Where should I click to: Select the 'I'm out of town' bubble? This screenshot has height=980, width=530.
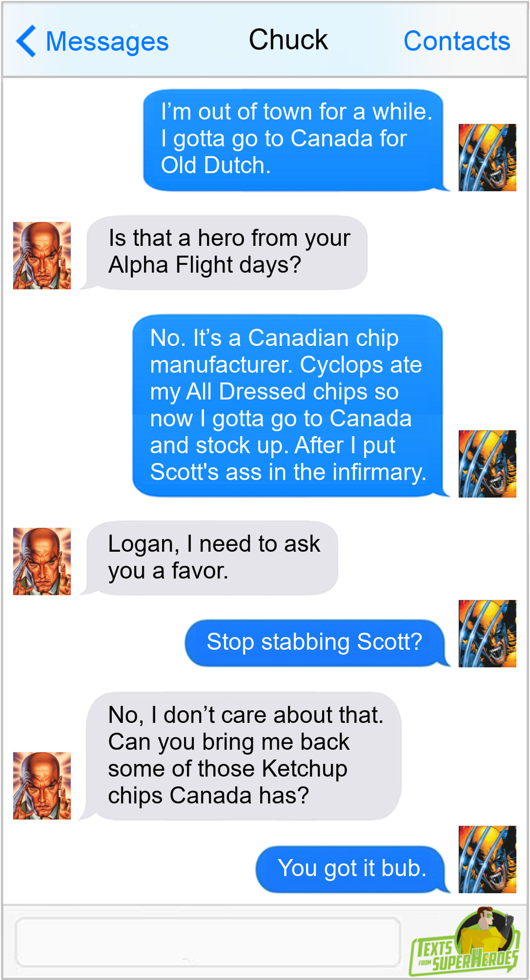click(x=296, y=140)
